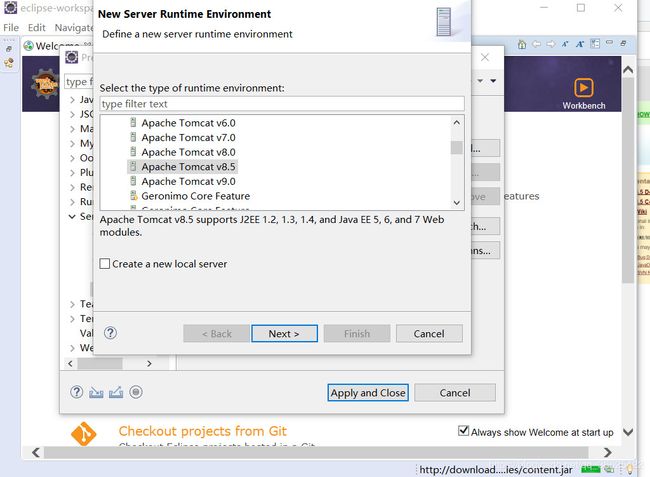Image resolution: width=650 pixels, height=477 pixels.
Task: Toggle Always show Welcome at start up
Action: coord(463,431)
